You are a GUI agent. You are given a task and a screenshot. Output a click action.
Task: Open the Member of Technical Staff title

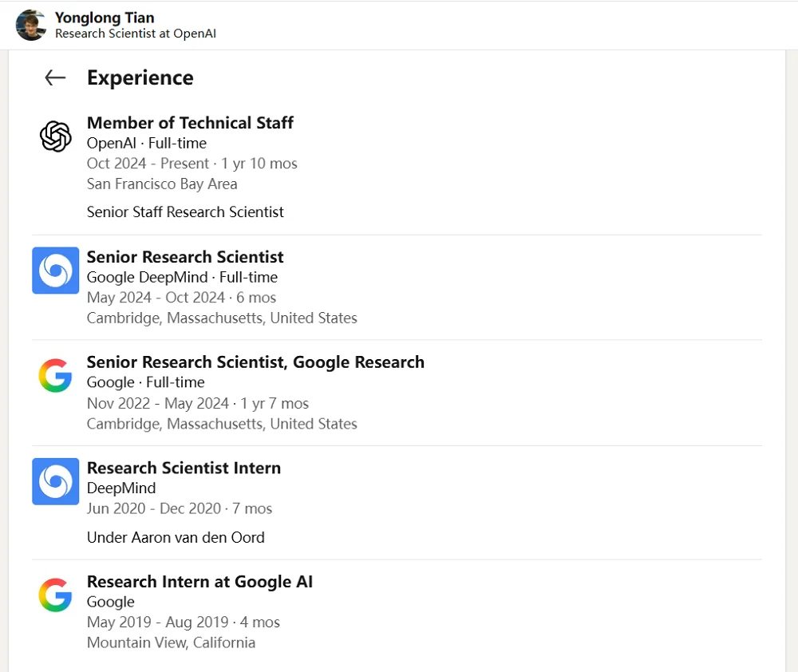(190, 123)
